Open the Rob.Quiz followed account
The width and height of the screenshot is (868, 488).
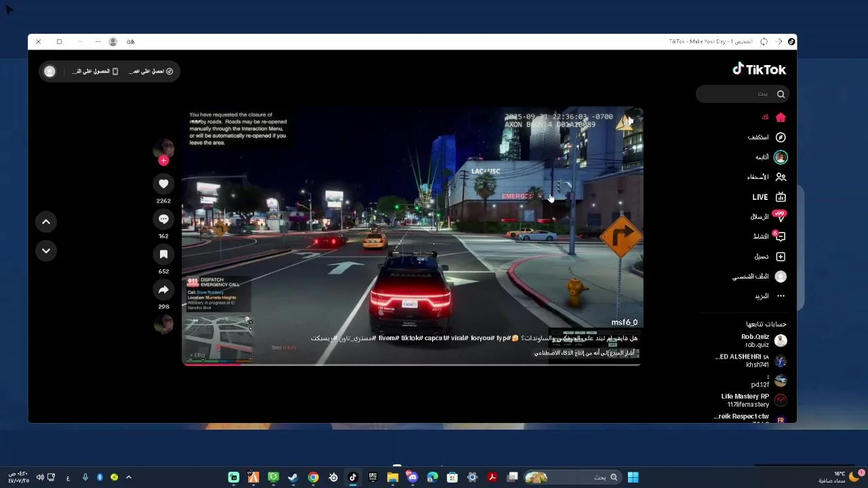[763, 340]
